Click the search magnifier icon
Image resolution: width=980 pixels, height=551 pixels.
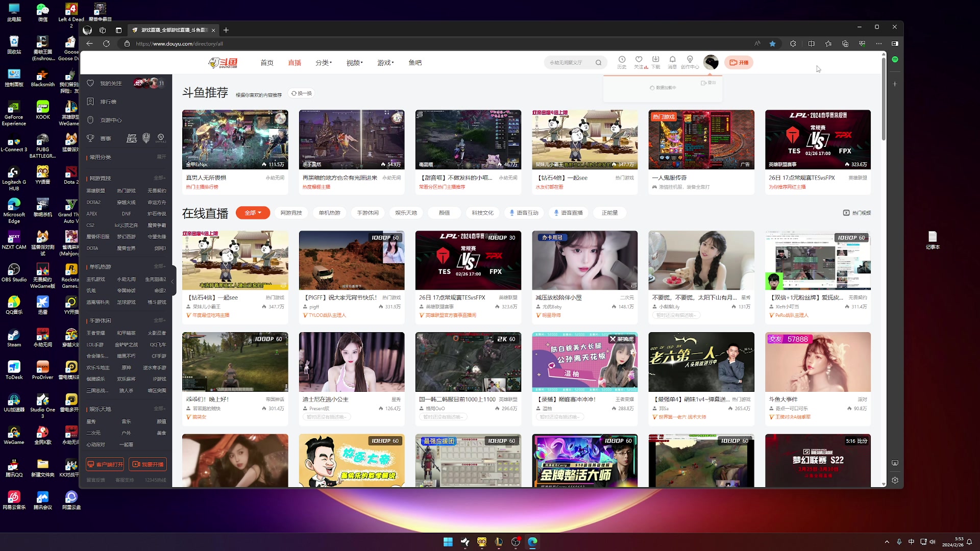click(x=598, y=63)
